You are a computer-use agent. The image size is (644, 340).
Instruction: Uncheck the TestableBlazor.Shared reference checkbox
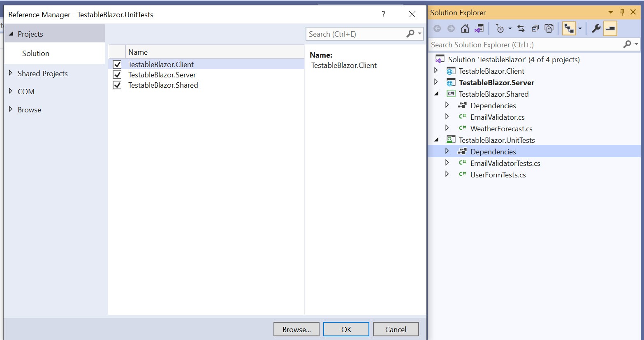click(x=117, y=85)
